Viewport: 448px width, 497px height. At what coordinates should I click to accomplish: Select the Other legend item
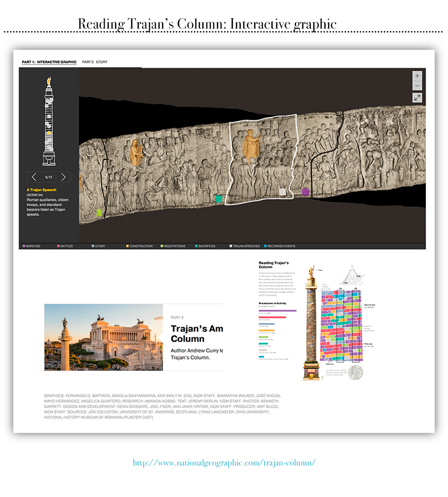(x=98, y=246)
